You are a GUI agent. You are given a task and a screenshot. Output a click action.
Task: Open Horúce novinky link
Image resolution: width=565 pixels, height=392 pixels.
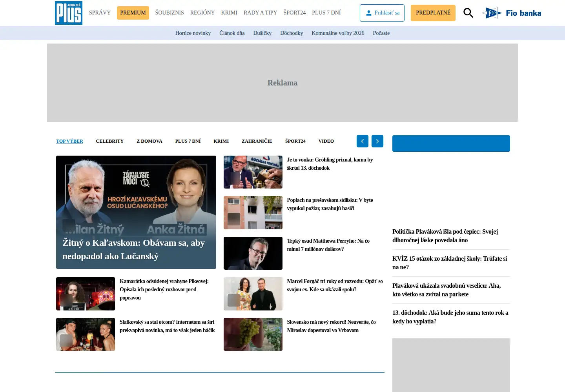(x=193, y=33)
